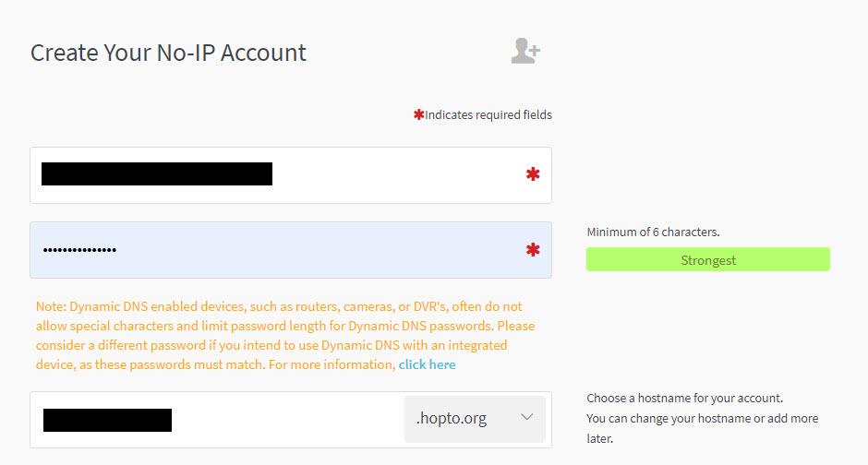Click the 'Choose a hostname for your account.' text
This screenshot has height=465, width=868.
click(x=684, y=399)
